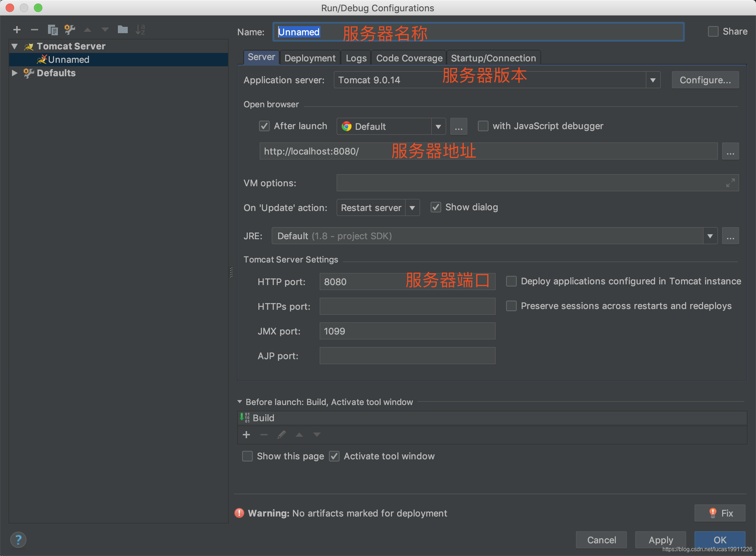Expand Defaults tree node
This screenshot has height=556, width=756.
point(14,73)
